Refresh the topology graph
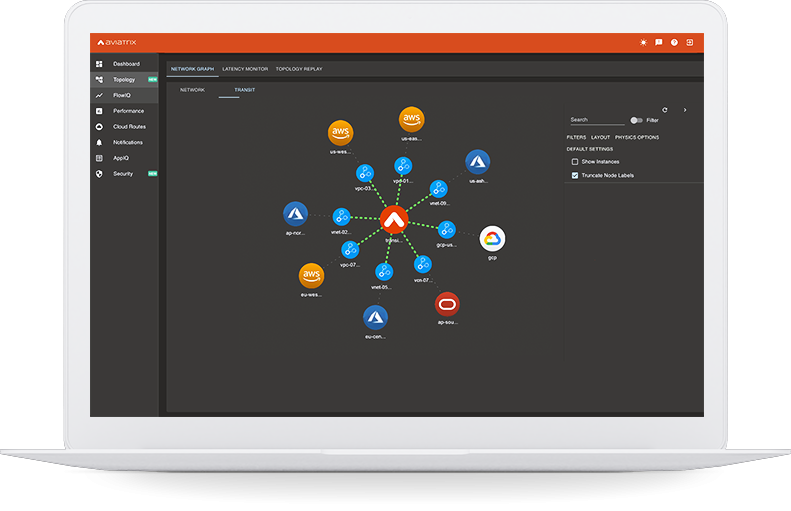Image resolution: width=791 pixels, height=511 pixels. (x=665, y=110)
